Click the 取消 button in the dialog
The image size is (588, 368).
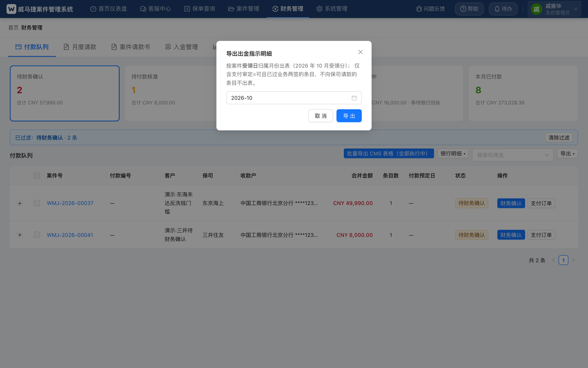pyautogui.click(x=320, y=116)
